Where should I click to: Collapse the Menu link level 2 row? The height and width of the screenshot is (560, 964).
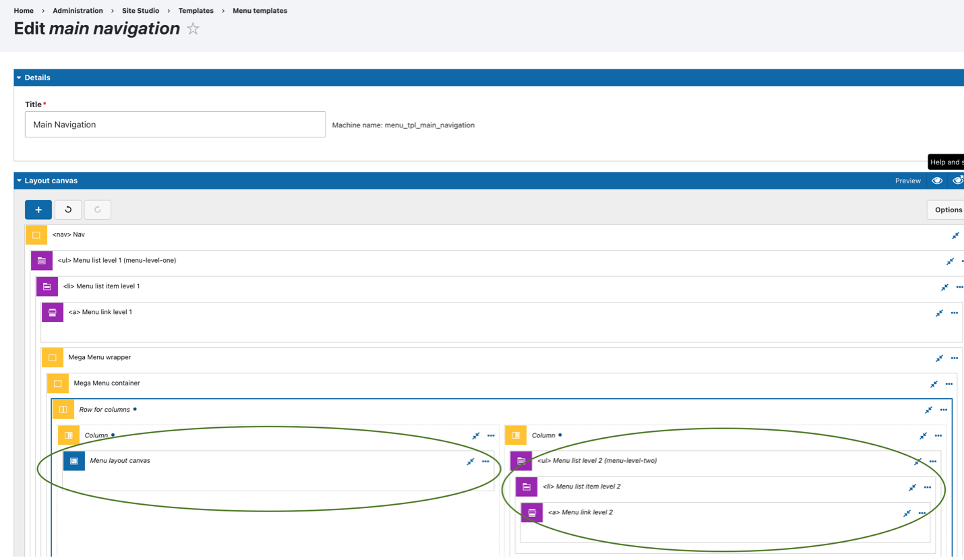click(x=907, y=513)
